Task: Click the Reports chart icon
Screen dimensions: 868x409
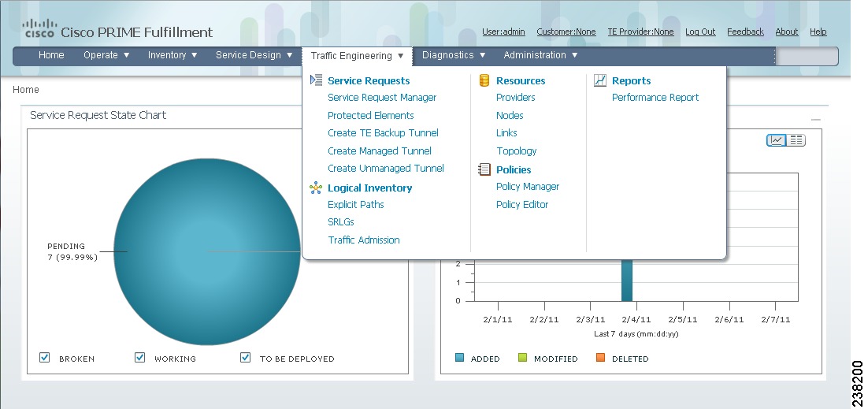Action: [600, 81]
